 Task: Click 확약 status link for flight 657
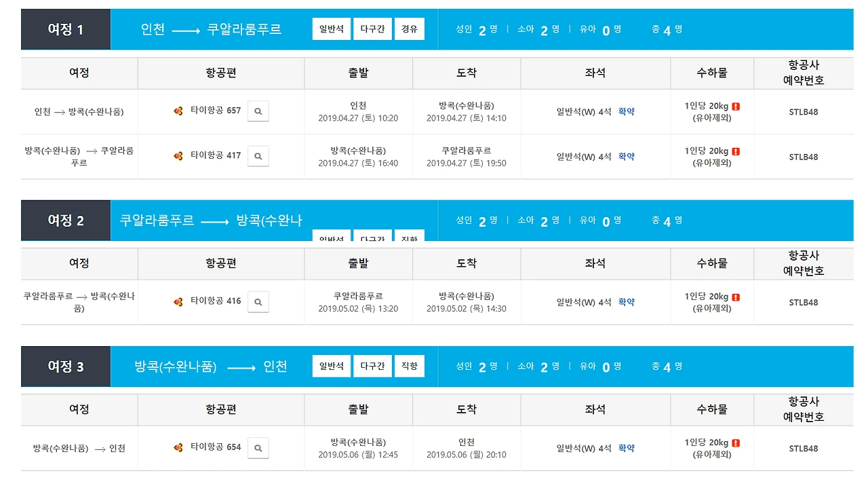point(627,112)
